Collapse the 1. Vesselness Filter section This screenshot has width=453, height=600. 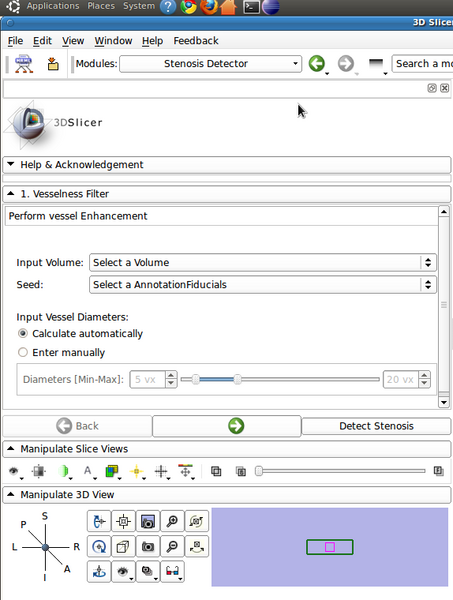226,194
